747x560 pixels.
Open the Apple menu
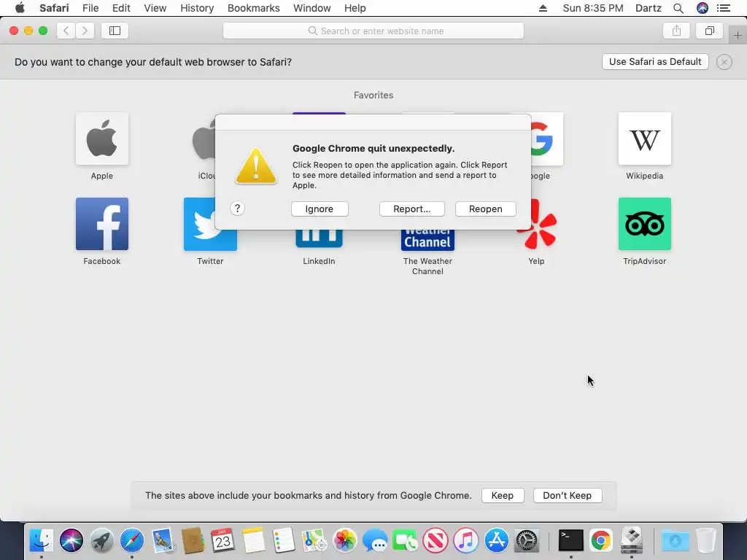click(20, 8)
